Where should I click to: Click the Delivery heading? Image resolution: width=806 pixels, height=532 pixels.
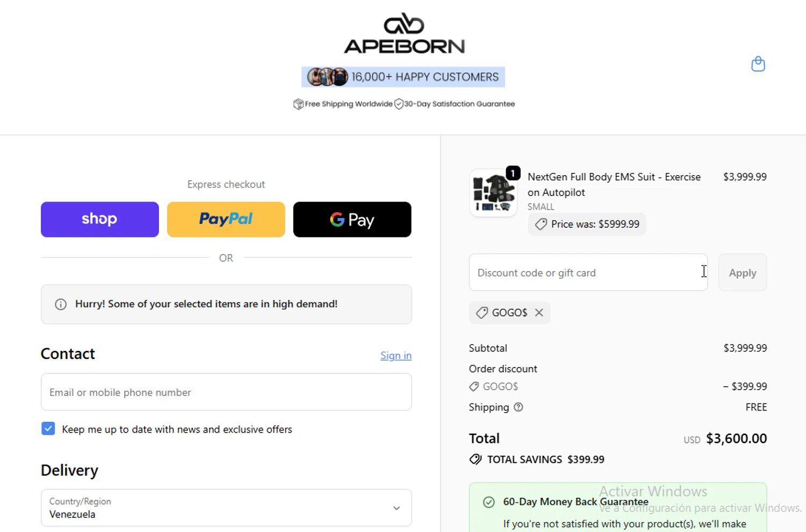(x=69, y=470)
